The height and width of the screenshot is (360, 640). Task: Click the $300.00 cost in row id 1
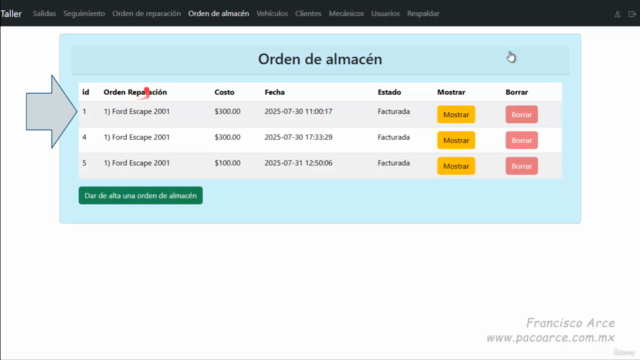[x=227, y=111]
